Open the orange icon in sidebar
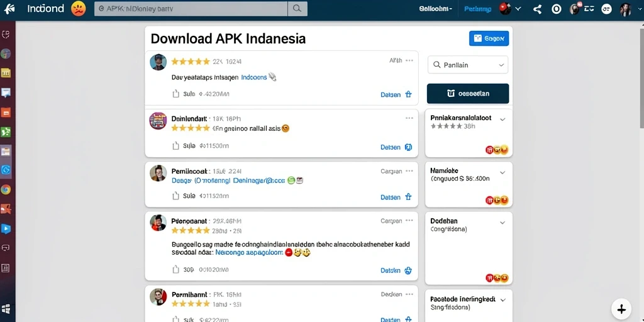 (x=6, y=113)
